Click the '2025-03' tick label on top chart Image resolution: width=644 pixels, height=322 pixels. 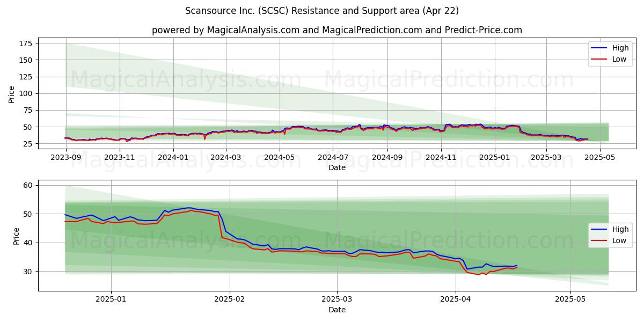[x=546, y=158]
